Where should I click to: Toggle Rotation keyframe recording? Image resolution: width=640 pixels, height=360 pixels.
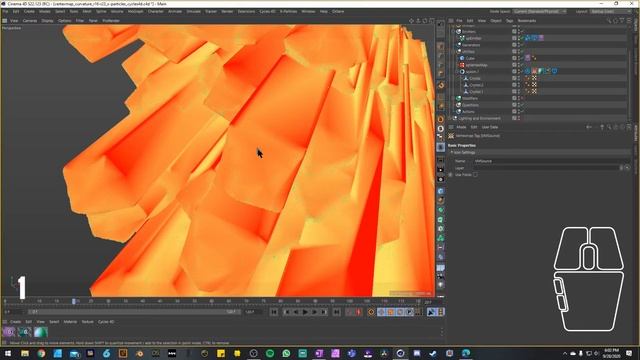pos(400,312)
